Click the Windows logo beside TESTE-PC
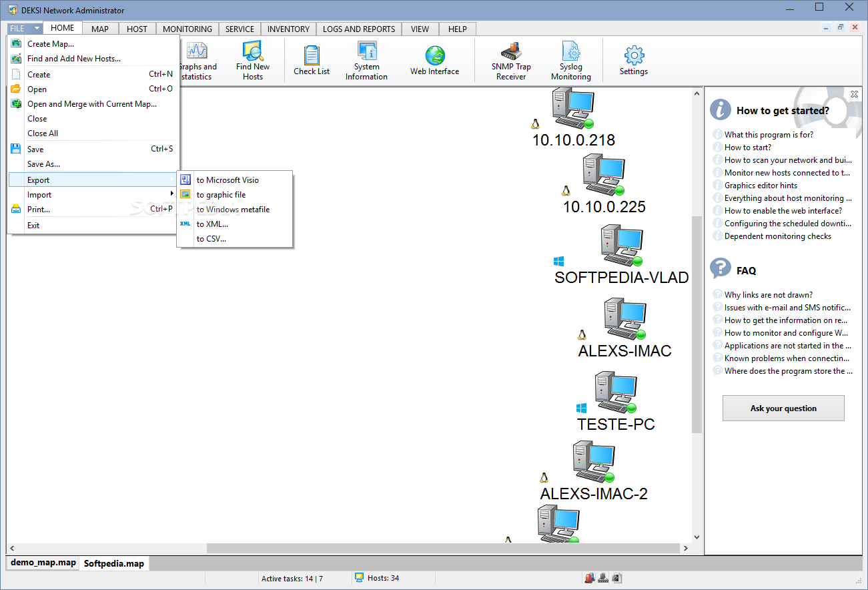Viewport: 868px width, 590px height. [582, 408]
